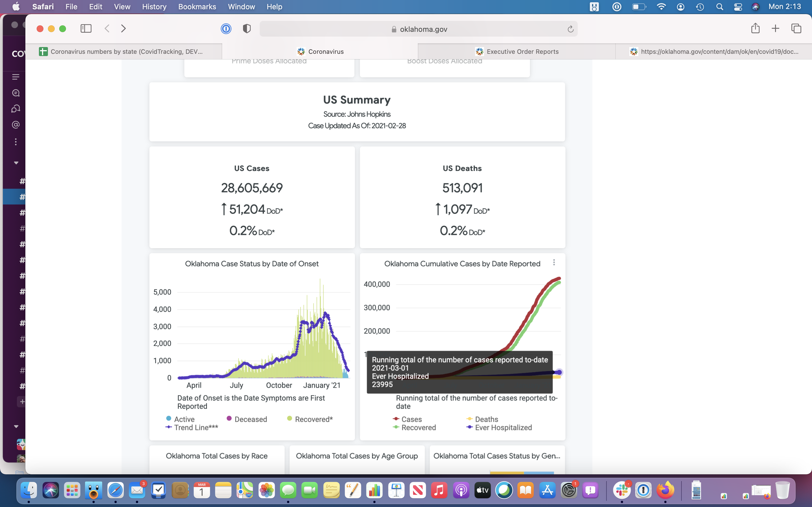Image resolution: width=812 pixels, height=507 pixels.
Task: Go forward with the forward arrow
Action: (x=123, y=28)
